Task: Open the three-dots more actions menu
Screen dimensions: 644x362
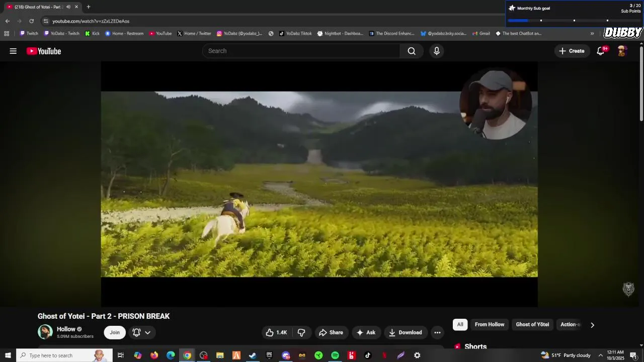Action: tap(437, 332)
